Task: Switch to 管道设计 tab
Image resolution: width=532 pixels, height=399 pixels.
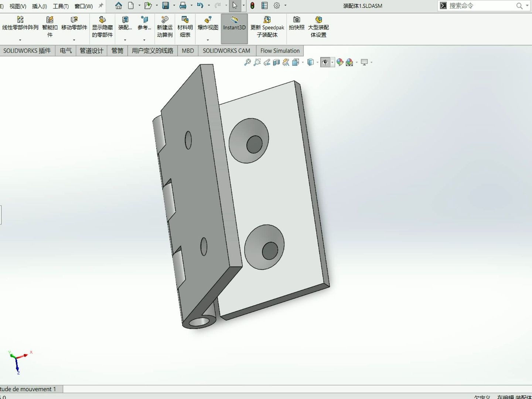Action: tap(92, 51)
